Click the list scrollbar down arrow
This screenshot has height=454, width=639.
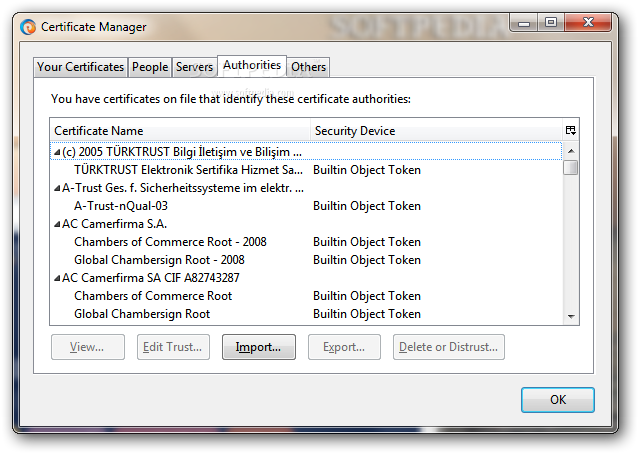[571, 316]
